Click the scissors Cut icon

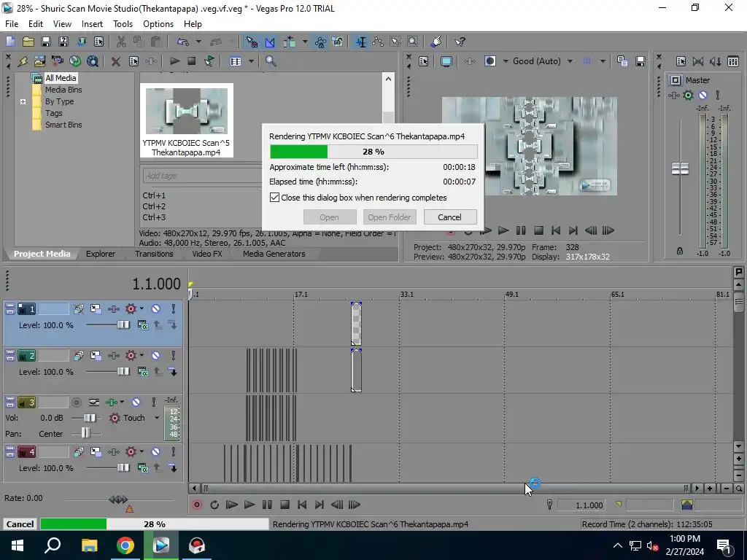(x=121, y=42)
